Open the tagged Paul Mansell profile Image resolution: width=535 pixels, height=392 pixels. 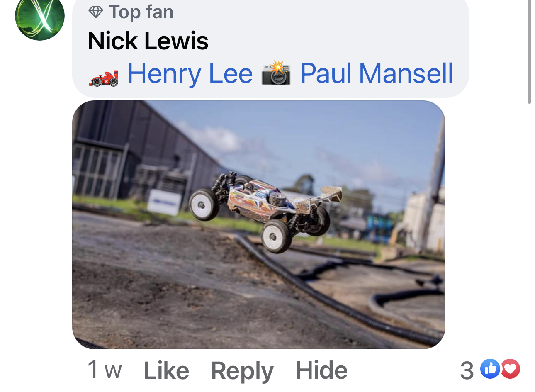(377, 73)
